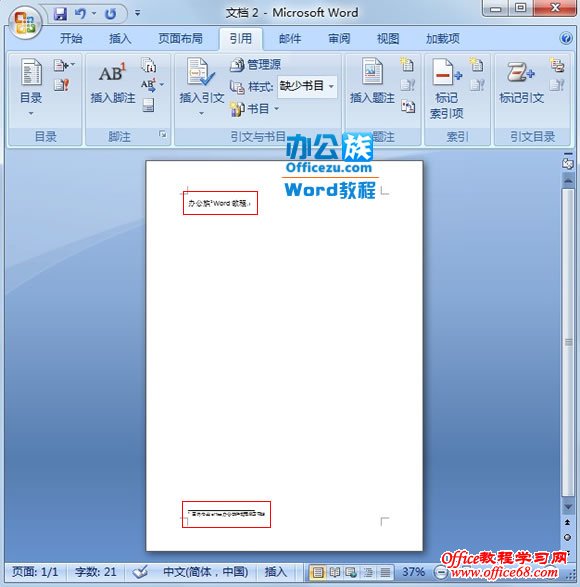Open the 样式 citation style combo box

(307, 86)
